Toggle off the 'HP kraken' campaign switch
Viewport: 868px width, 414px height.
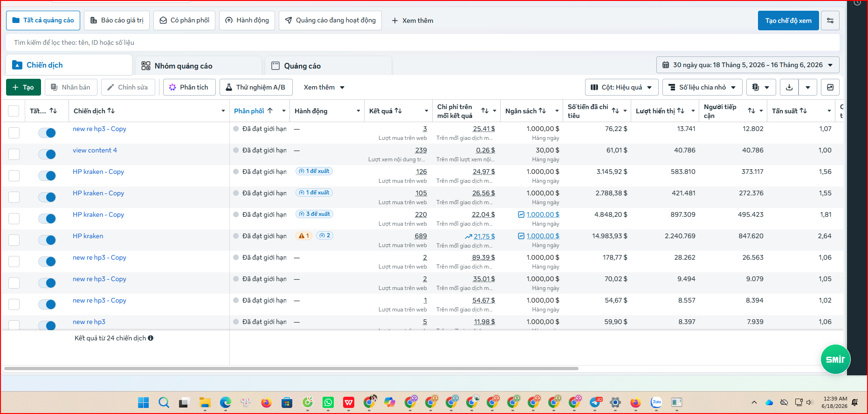coord(47,240)
